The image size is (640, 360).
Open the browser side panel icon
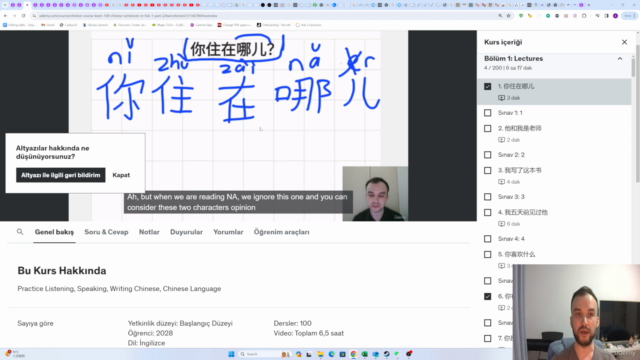pos(607,16)
